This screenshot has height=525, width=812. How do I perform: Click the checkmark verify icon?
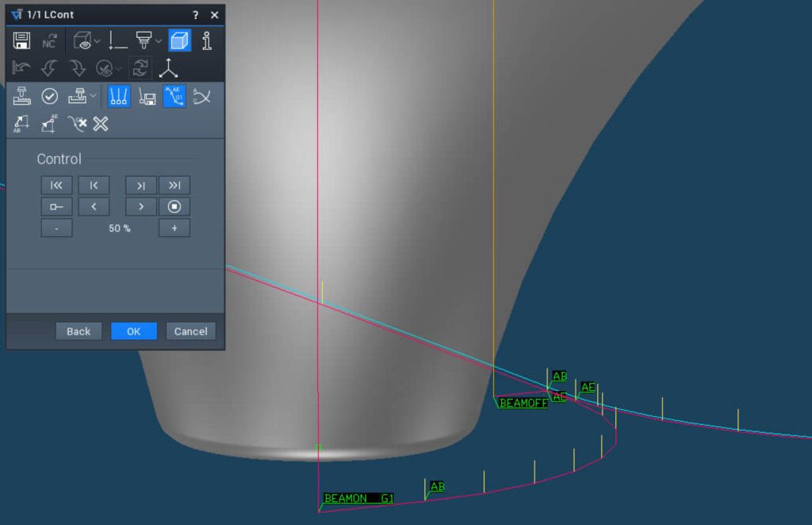click(x=49, y=96)
